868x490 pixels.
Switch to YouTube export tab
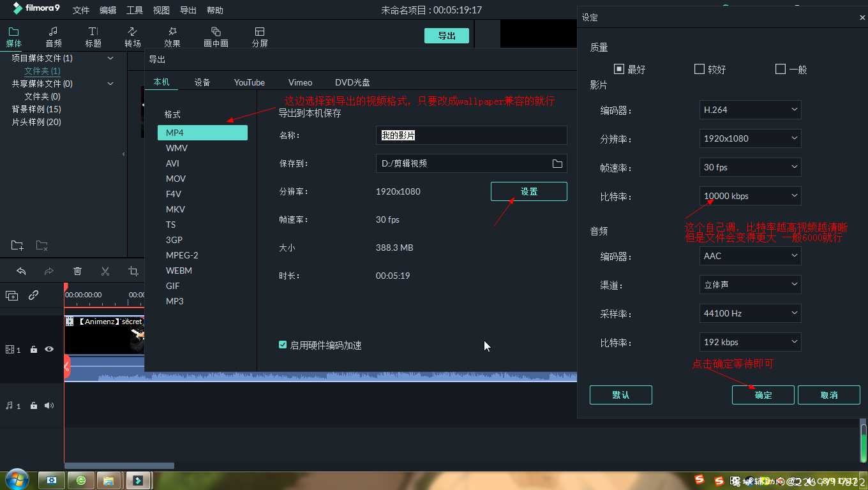pyautogui.click(x=249, y=82)
